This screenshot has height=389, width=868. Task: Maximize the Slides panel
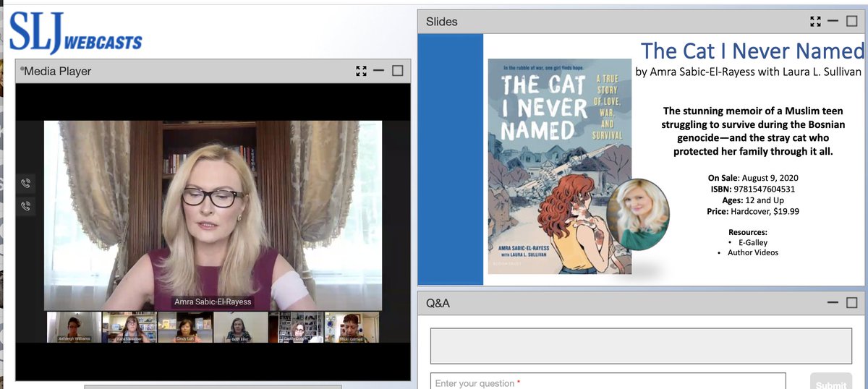pyautogui.click(x=851, y=21)
